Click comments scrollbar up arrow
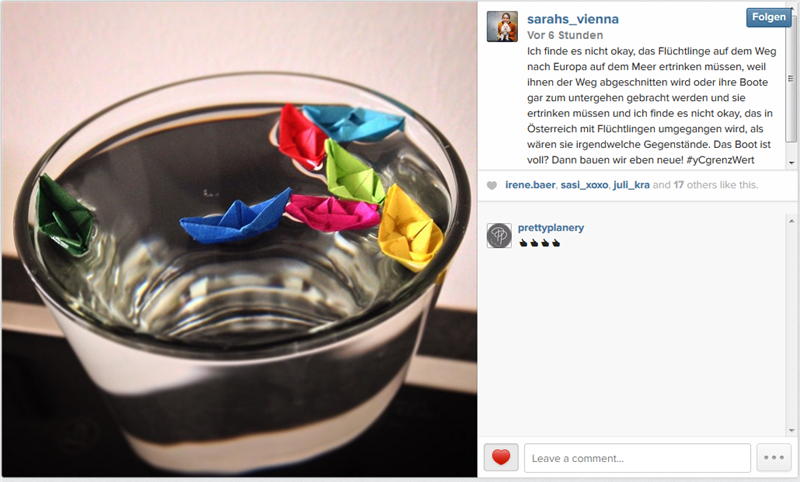The image size is (800, 482). [x=791, y=221]
